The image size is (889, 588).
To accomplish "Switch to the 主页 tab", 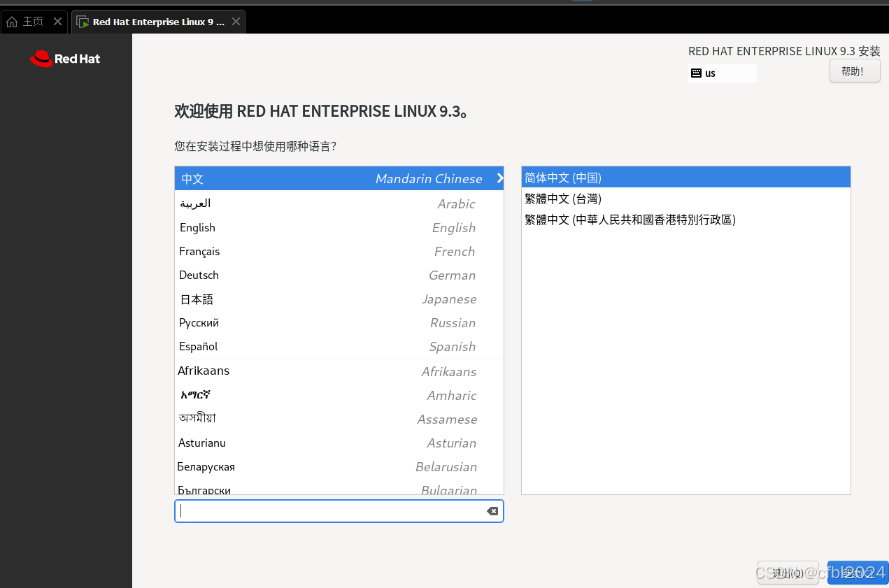I will coord(34,22).
